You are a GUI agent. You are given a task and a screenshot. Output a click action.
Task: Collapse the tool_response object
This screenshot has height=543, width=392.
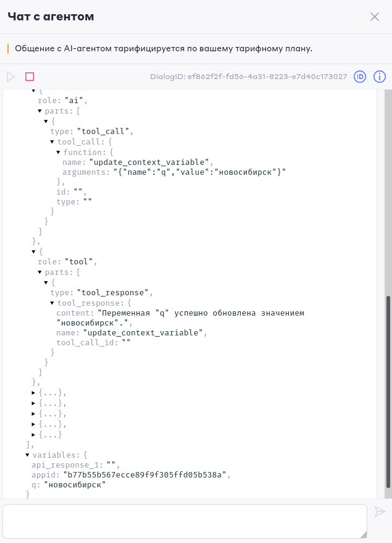pos(52,303)
